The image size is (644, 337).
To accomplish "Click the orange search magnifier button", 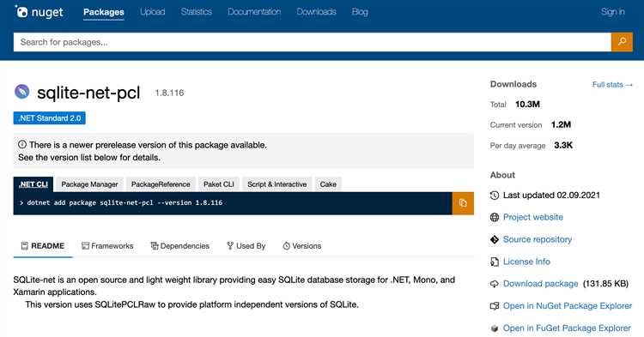I will 622,42.
